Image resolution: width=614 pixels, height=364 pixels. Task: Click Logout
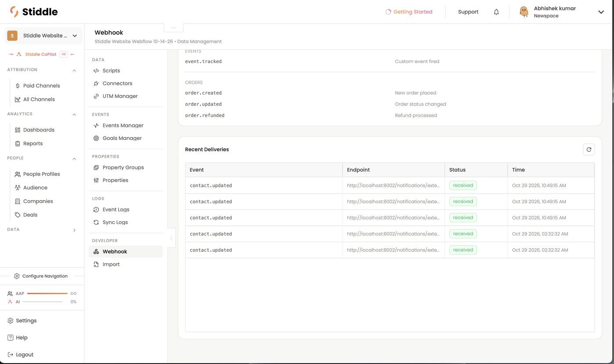(x=21, y=355)
